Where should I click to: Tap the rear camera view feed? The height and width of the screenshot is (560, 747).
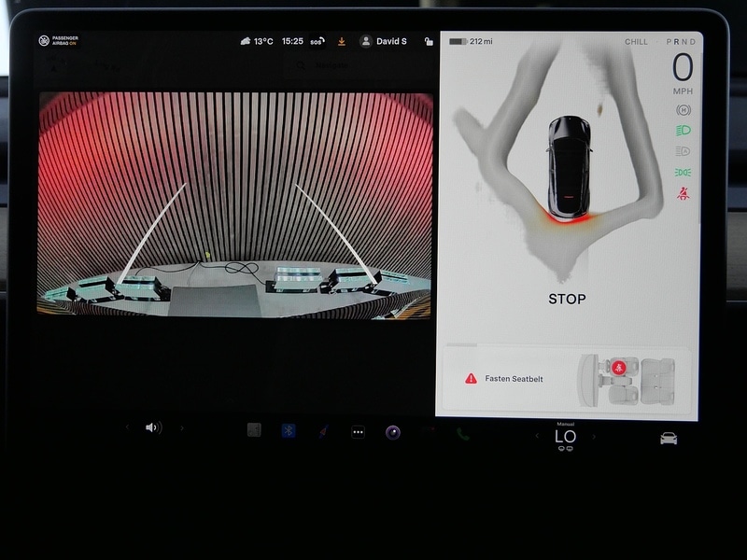pos(235,205)
